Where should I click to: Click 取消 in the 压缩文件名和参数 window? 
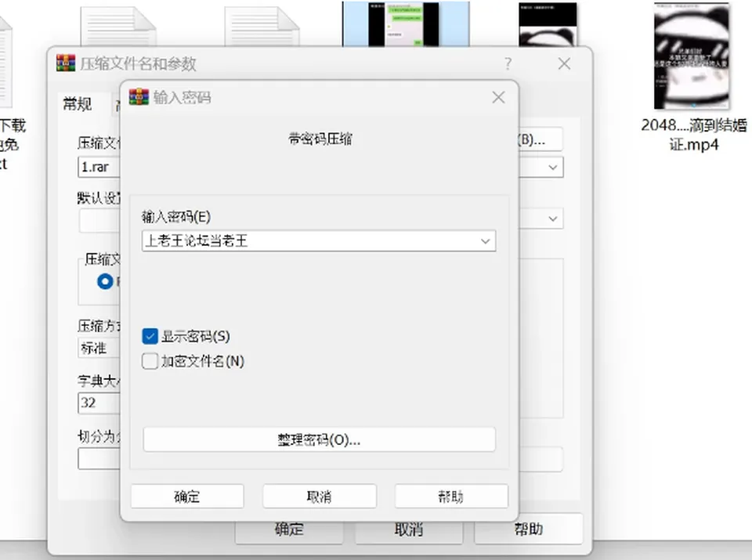coord(409,529)
